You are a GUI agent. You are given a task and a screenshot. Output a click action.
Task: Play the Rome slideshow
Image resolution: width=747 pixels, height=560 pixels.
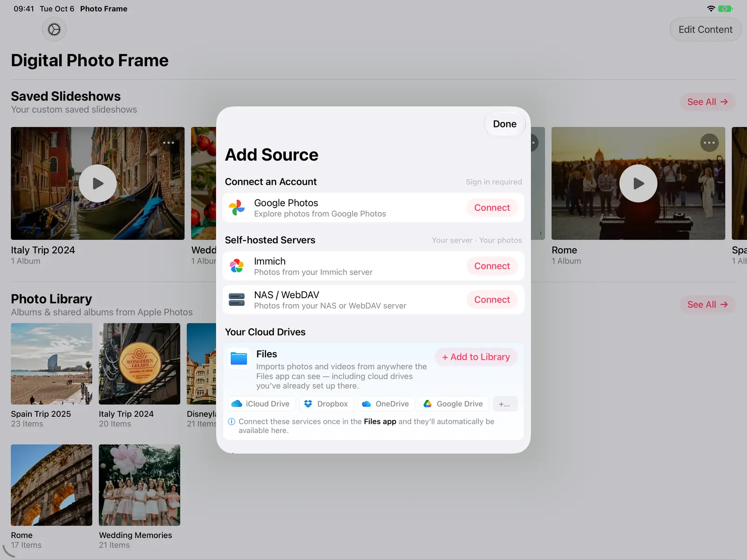pyautogui.click(x=638, y=183)
